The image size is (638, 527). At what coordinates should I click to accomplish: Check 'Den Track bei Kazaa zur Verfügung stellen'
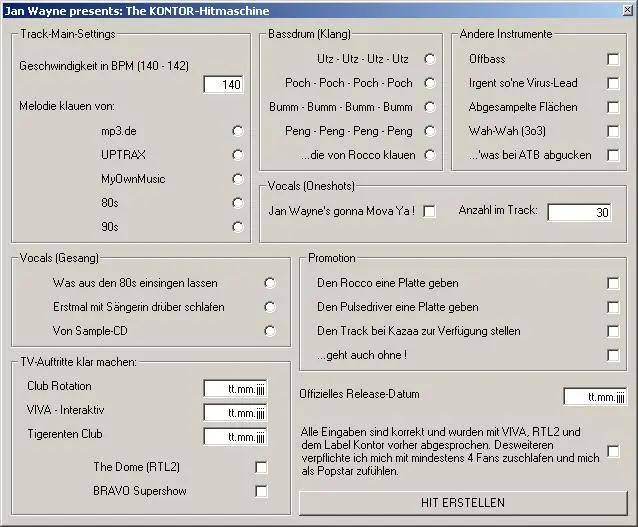click(613, 331)
